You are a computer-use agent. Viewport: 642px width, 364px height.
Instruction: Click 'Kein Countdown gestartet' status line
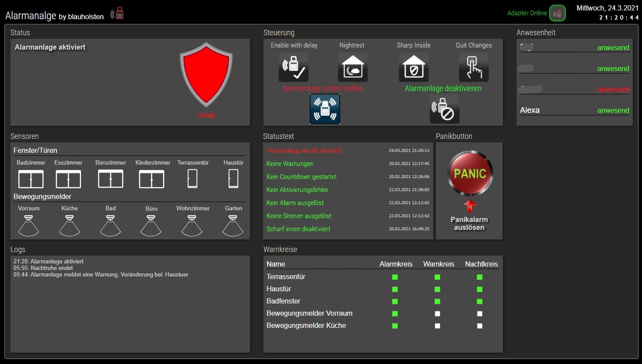pos(301,177)
